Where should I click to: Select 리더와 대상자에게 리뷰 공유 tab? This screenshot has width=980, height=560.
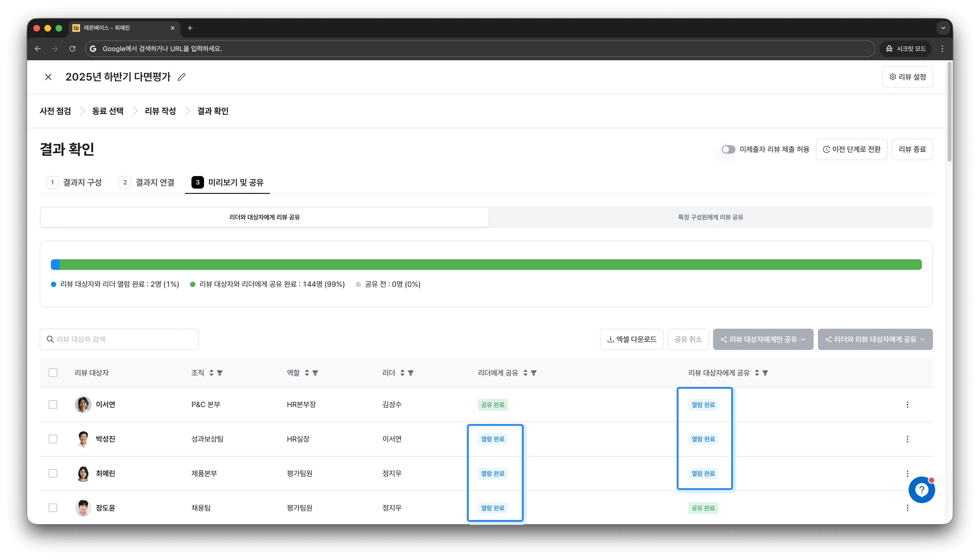click(x=265, y=217)
